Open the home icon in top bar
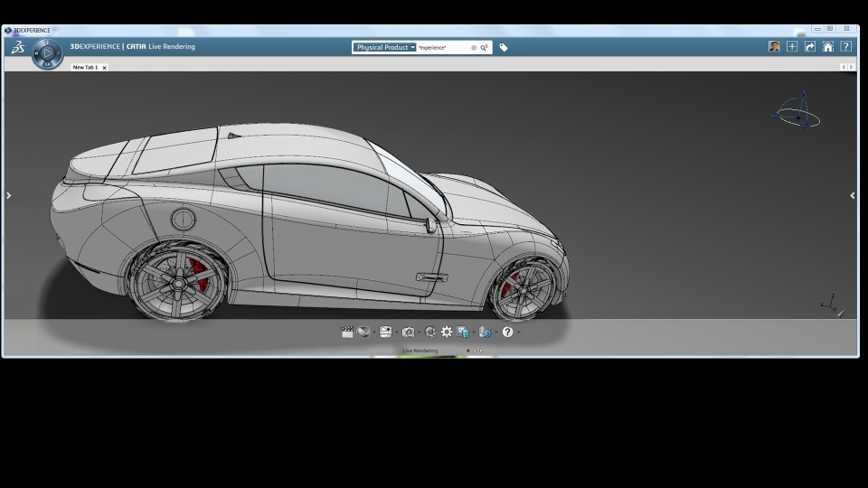 (x=827, y=47)
